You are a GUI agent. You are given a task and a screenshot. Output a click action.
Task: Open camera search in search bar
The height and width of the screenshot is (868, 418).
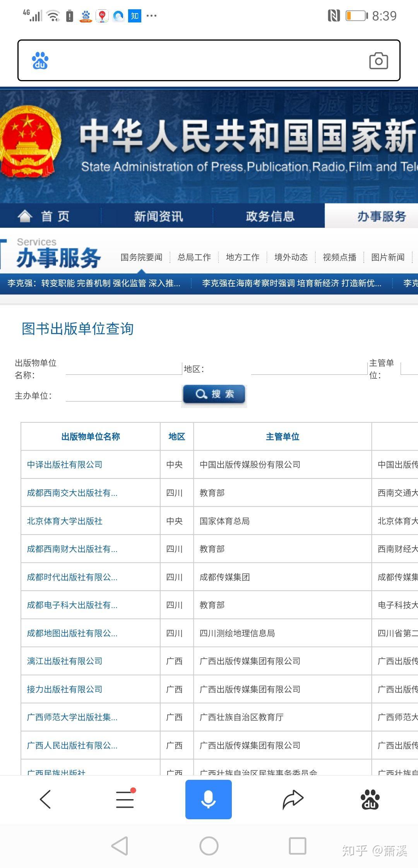click(379, 61)
